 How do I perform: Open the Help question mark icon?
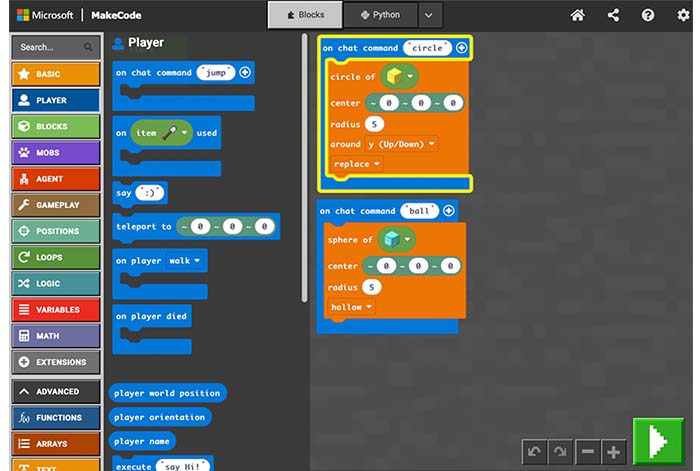[648, 15]
